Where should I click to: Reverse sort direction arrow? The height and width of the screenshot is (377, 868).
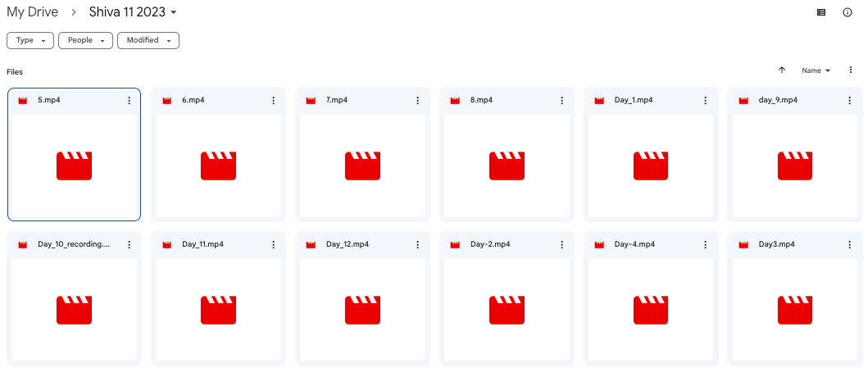[x=782, y=70]
